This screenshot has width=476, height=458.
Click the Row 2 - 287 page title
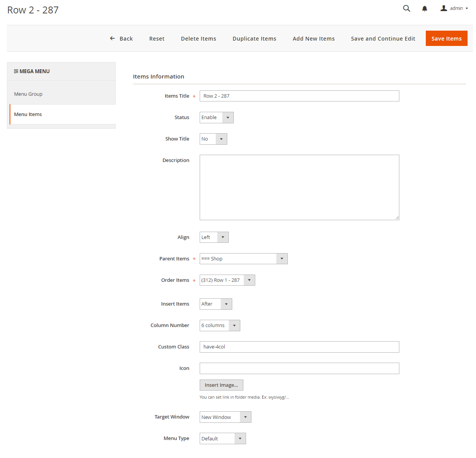pos(33,10)
